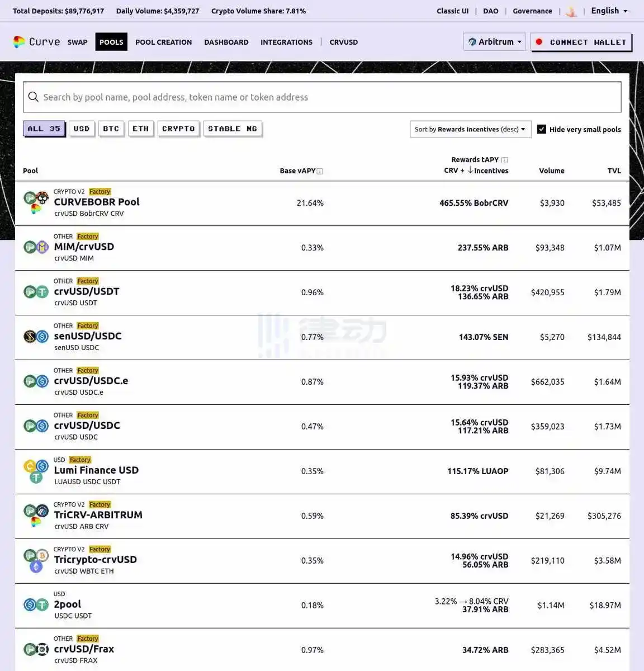
Task: Sort by Pool column header
Action: (31, 171)
